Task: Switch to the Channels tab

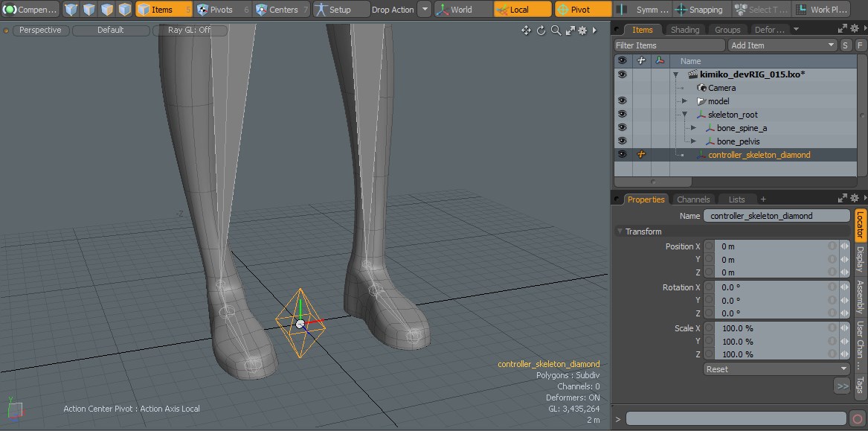Action: (x=693, y=199)
